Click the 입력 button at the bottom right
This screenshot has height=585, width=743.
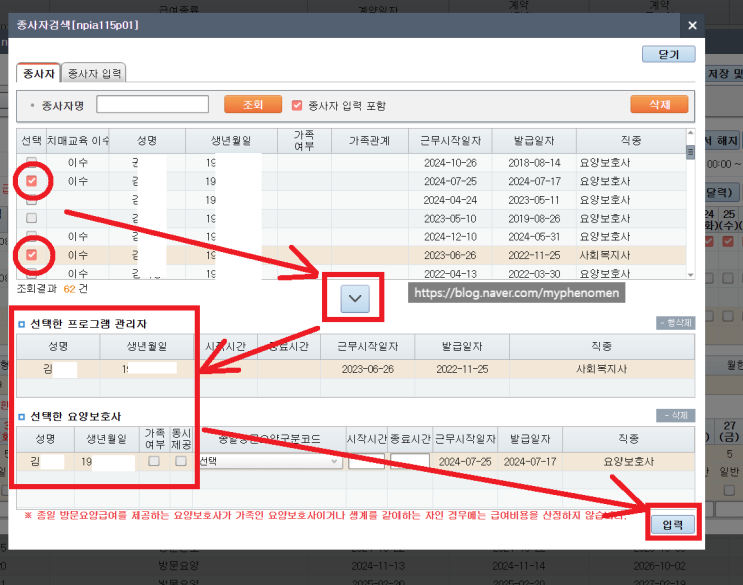pyautogui.click(x=672, y=524)
